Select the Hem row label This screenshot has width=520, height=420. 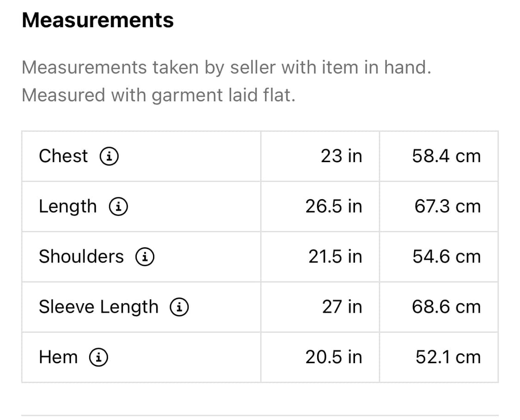click(58, 357)
